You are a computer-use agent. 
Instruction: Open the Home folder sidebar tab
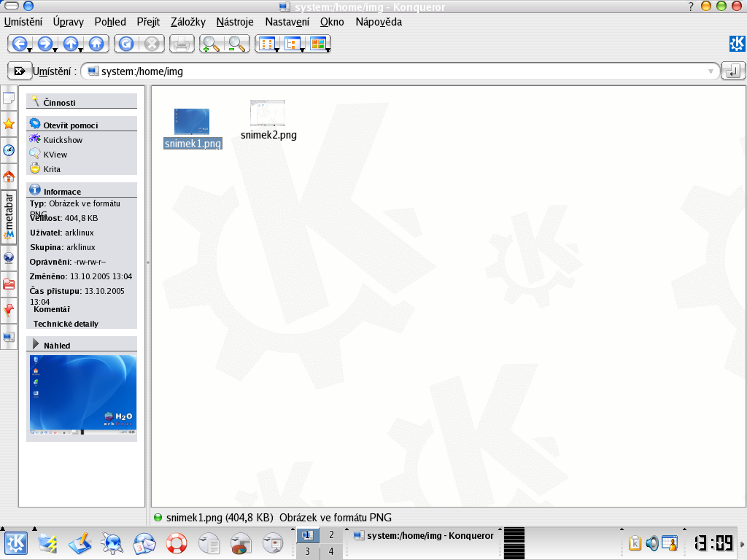point(9,176)
